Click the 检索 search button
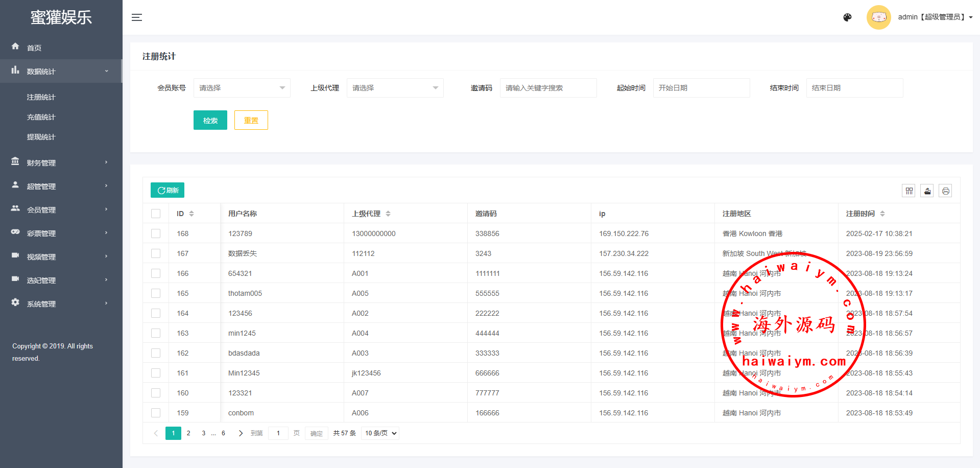Viewport: 980px width, 468px height. point(210,121)
